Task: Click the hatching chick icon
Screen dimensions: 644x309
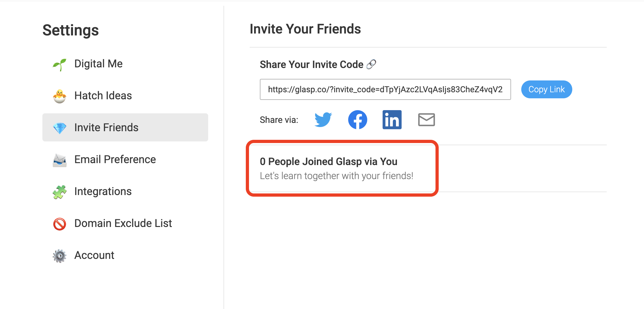Action: click(x=60, y=96)
